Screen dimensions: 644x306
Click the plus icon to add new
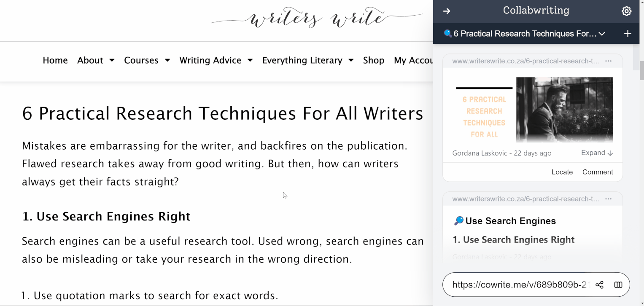[x=628, y=34]
